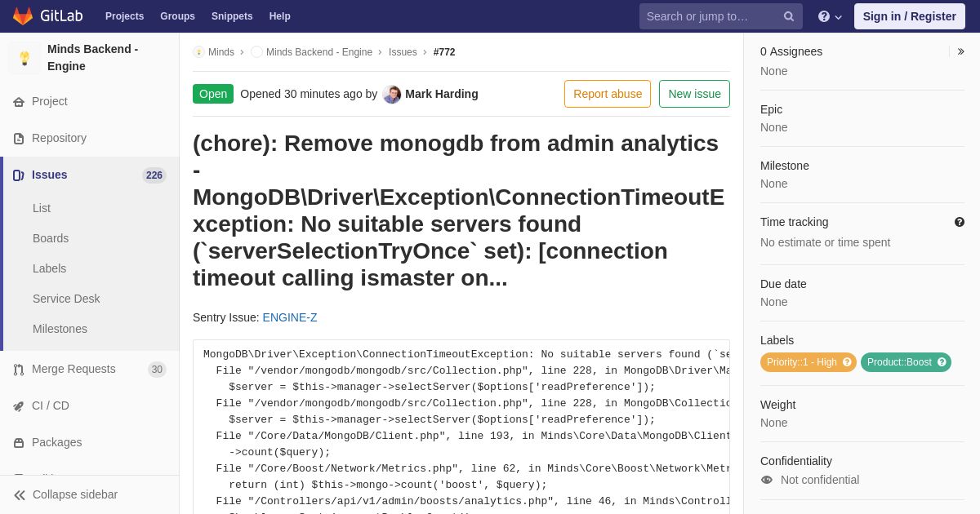The height and width of the screenshot is (514, 980).
Task: Click Minds breadcrumb link
Action: pyautogui.click(x=221, y=52)
